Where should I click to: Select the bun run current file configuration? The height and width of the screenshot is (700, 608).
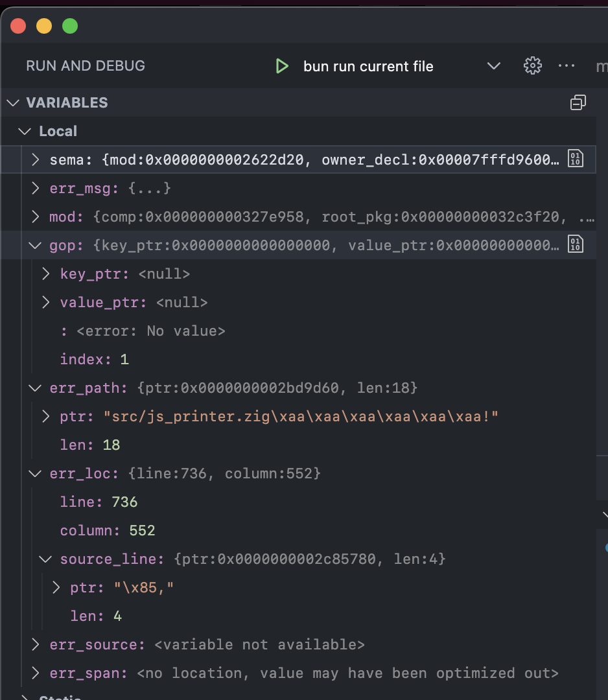click(368, 65)
